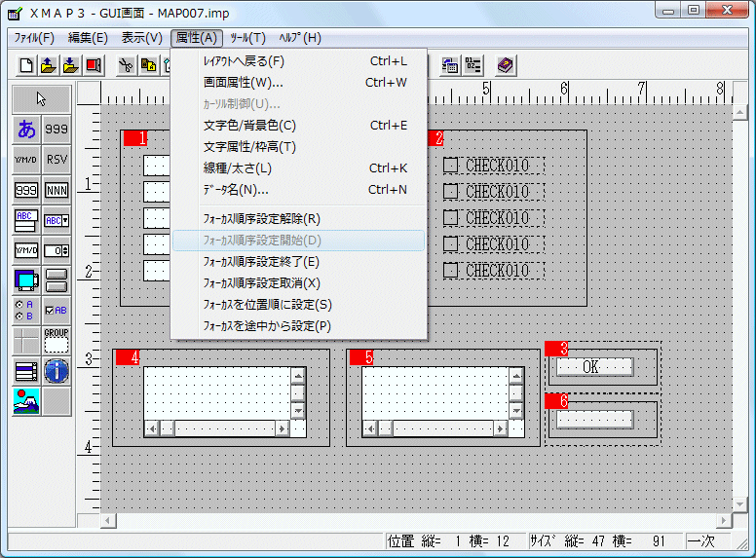Click the Save folder icon with down arrow

click(x=71, y=65)
